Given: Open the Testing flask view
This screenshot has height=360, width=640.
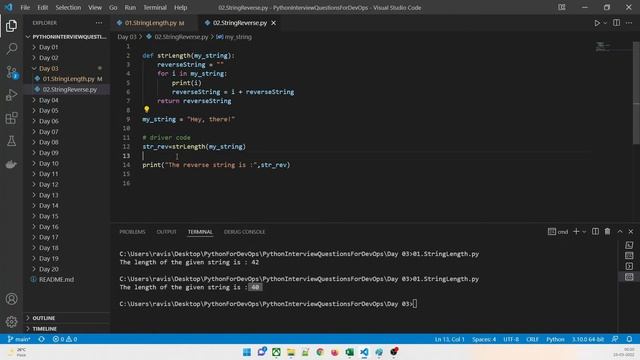Looking at the screenshot, I should pyautogui.click(x=11, y=141).
